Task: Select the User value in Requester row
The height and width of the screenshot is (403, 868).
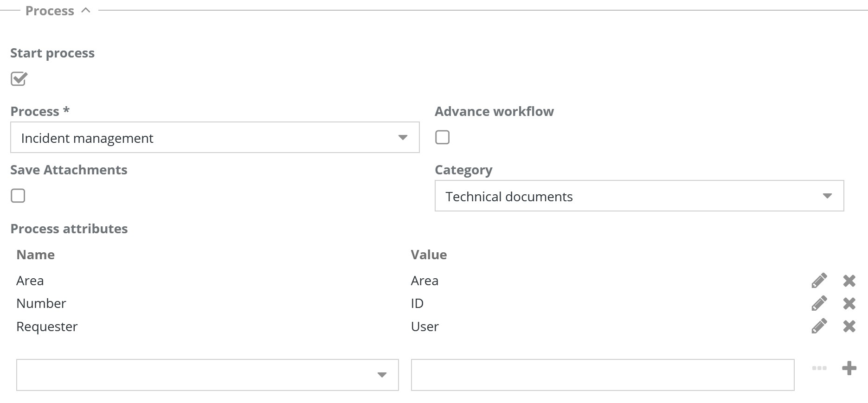Action: 424,326
